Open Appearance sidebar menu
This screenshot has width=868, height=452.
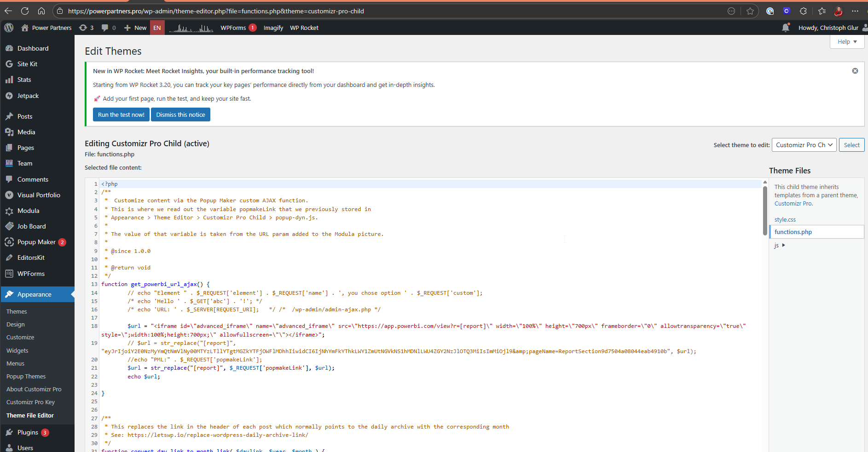[x=37, y=294]
